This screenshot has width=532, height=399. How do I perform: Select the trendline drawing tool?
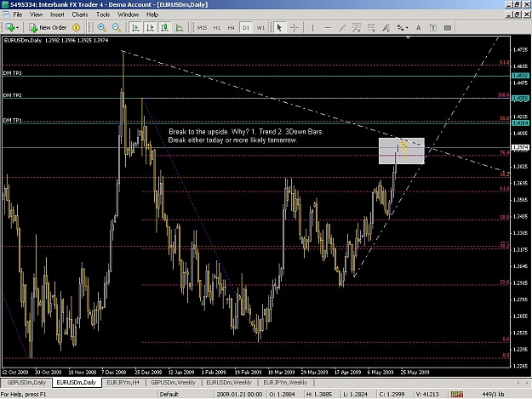(x=342, y=28)
